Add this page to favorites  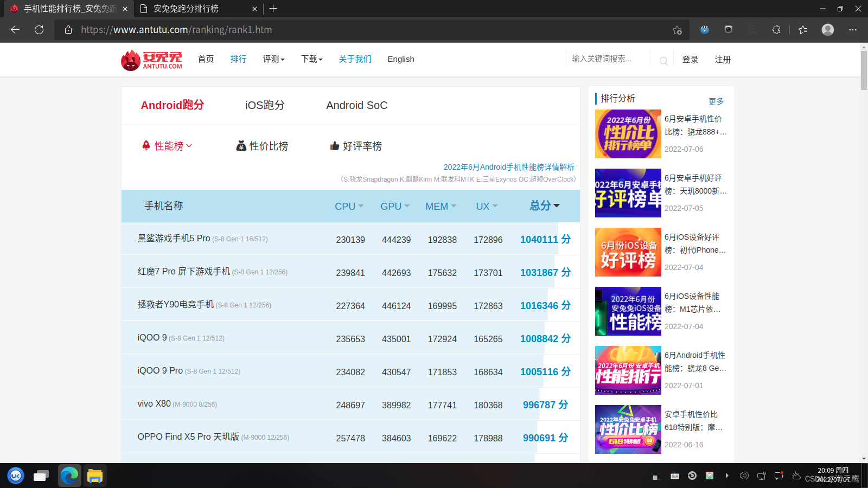677,30
